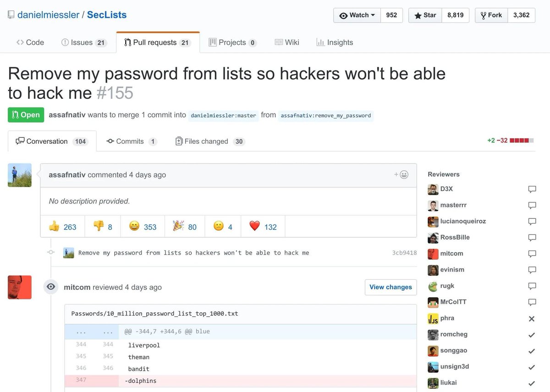Image resolution: width=550 pixels, height=392 pixels.
Task: Open assafnativ's profile link
Action: click(67, 175)
